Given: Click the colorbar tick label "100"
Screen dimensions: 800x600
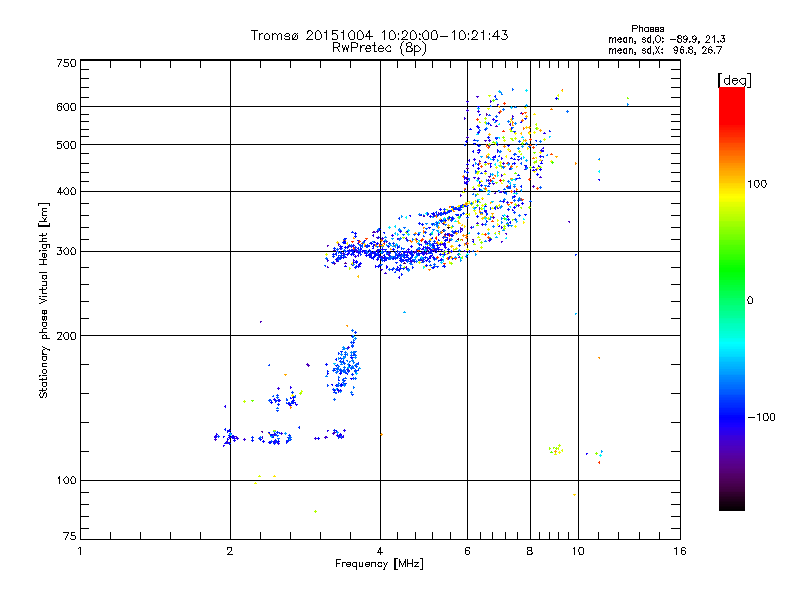Looking at the screenshot, I should pos(757,184).
